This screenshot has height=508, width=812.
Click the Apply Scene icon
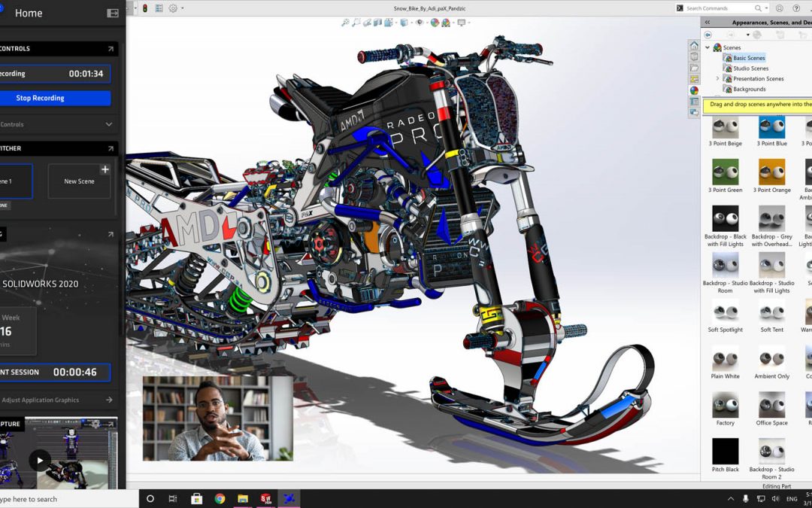click(x=446, y=23)
